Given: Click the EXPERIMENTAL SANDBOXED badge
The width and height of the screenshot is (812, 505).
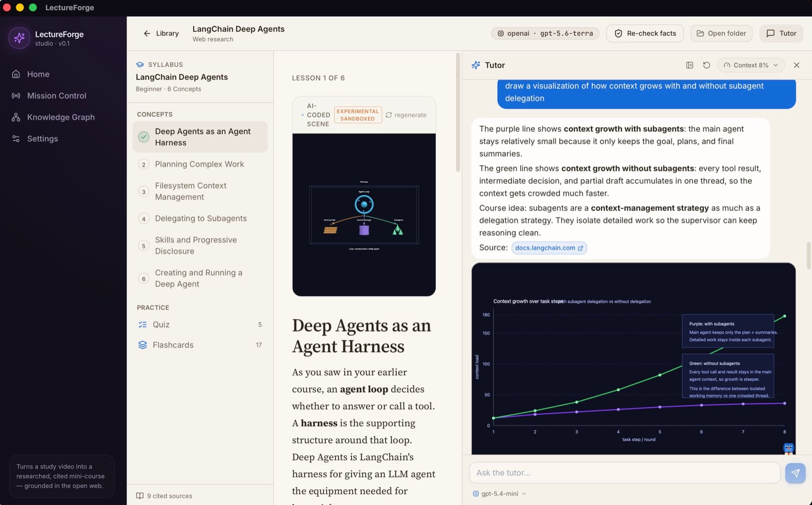Looking at the screenshot, I should pos(358,115).
